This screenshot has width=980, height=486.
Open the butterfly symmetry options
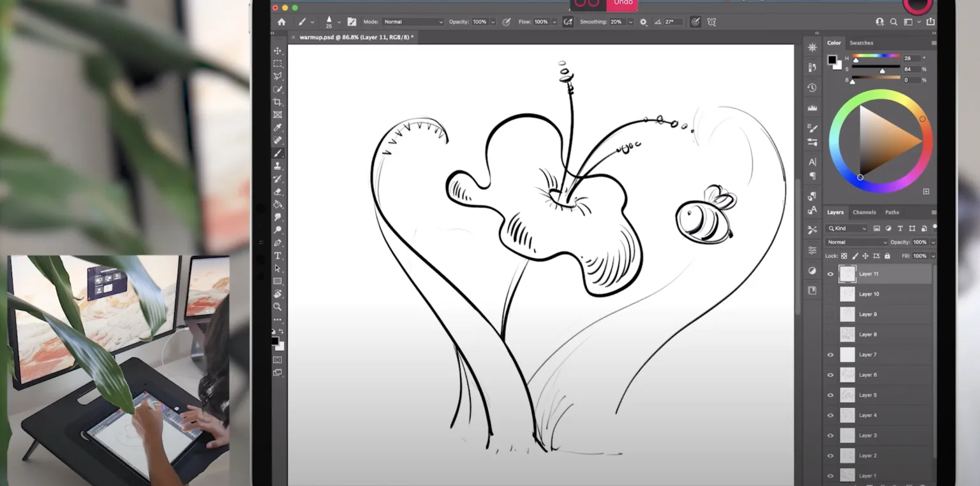click(x=711, y=22)
